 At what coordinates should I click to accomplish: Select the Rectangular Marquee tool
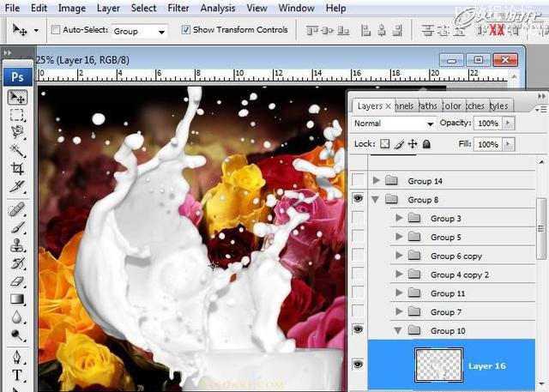point(17,115)
